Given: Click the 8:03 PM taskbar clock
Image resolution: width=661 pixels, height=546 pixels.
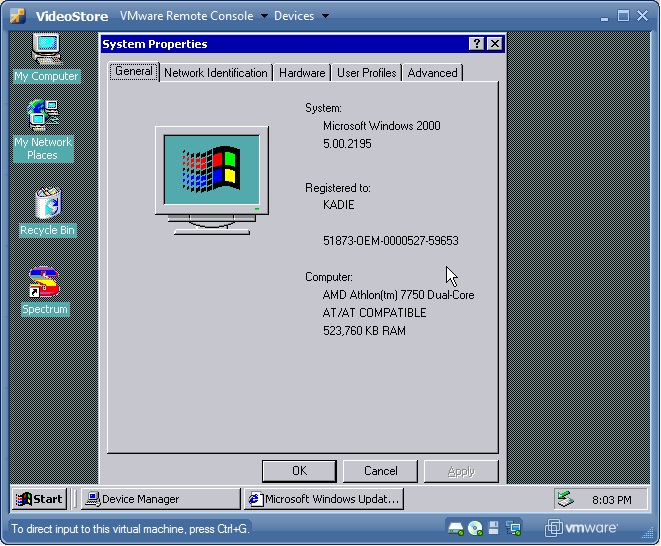Looking at the screenshot, I should 611,500.
